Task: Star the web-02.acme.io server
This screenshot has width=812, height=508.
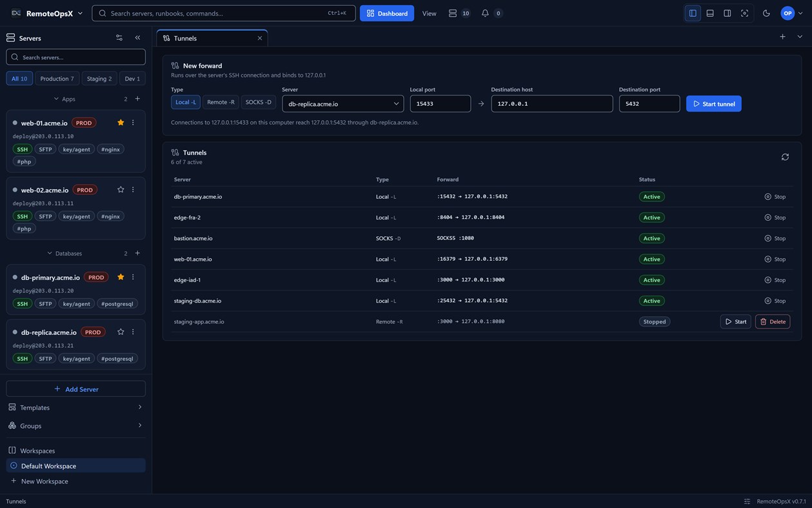Action: coord(121,190)
